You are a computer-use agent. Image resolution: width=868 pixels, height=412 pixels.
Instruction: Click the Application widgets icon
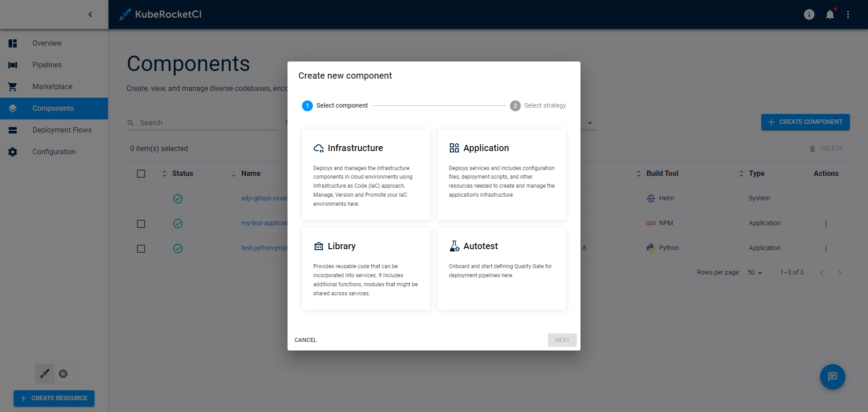click(x=454, y=148)
